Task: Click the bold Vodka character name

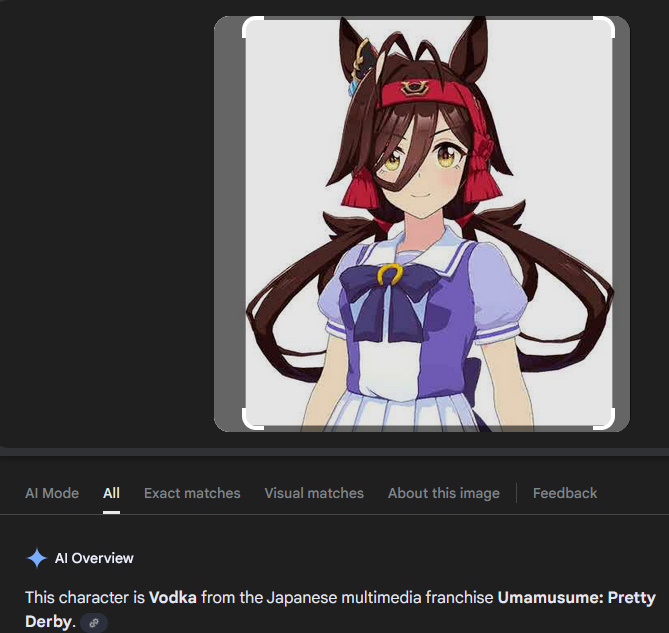Action: click(173, 598)
